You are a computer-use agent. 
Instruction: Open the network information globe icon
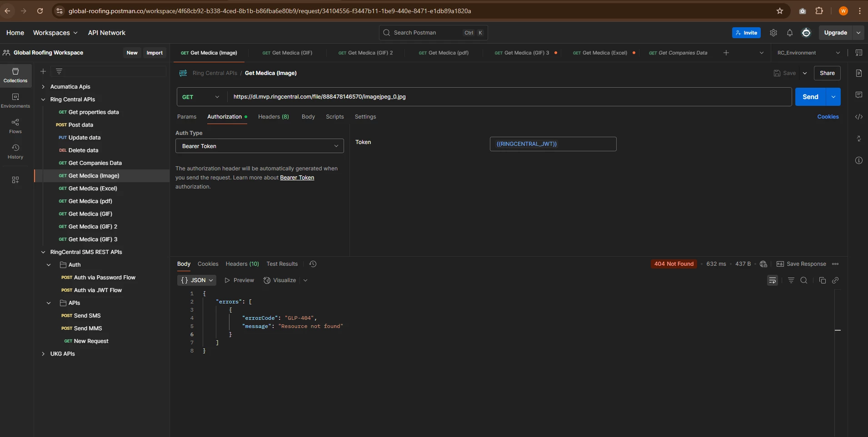coord(763,264)
